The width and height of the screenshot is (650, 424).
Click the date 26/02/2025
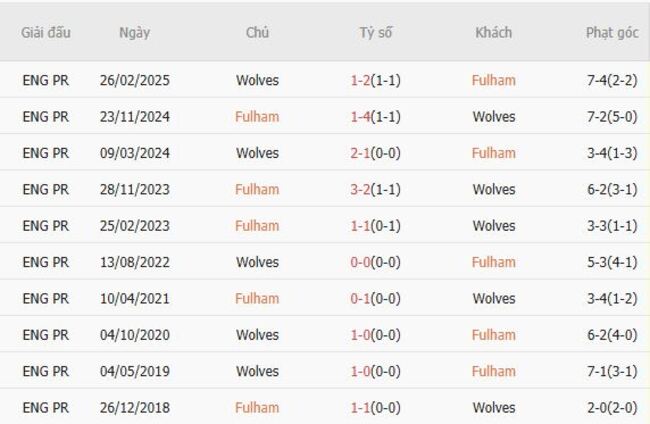pyautogui.click(x=134, y=80)
